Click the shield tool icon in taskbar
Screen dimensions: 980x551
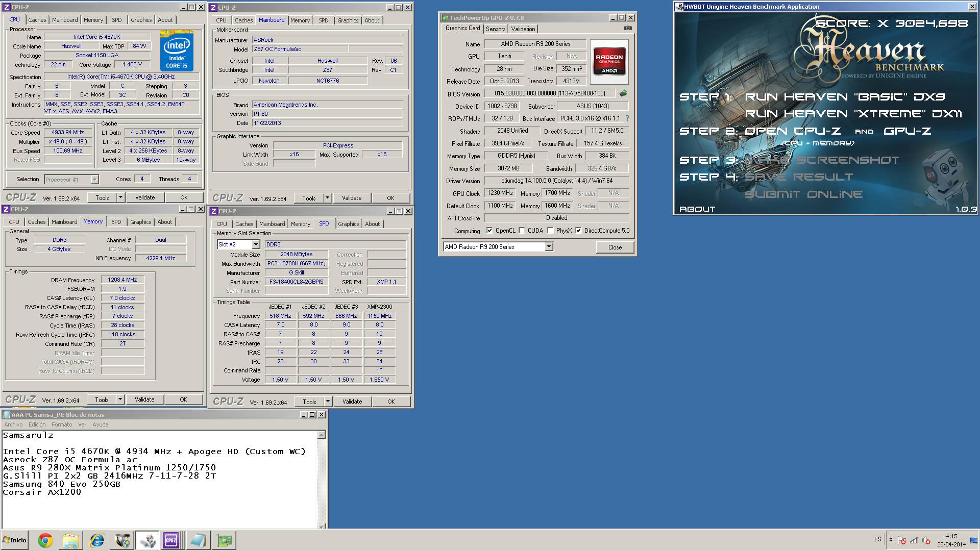click(122, 540)
